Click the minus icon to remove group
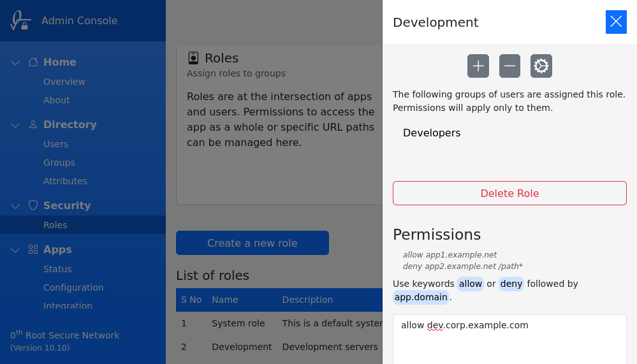 (x=509, y=66)
